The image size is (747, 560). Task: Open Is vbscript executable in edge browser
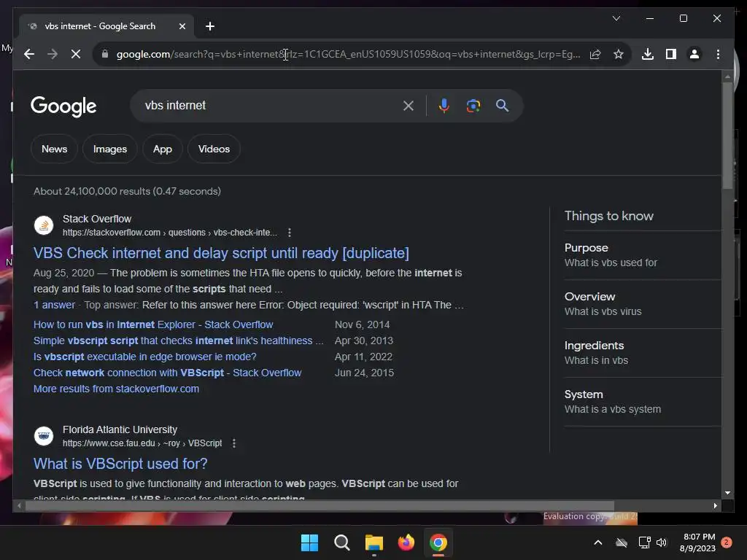click(145, 357)
